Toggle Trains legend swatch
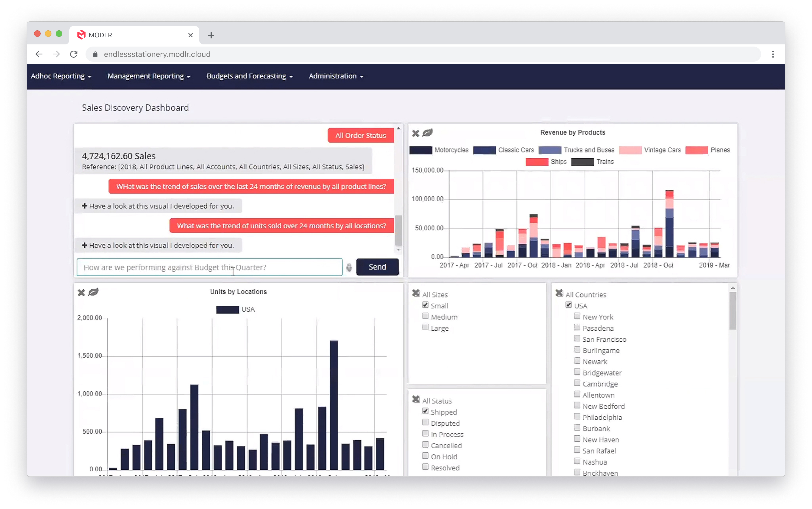This screenshot has width=812, height=509. point(582,162)
